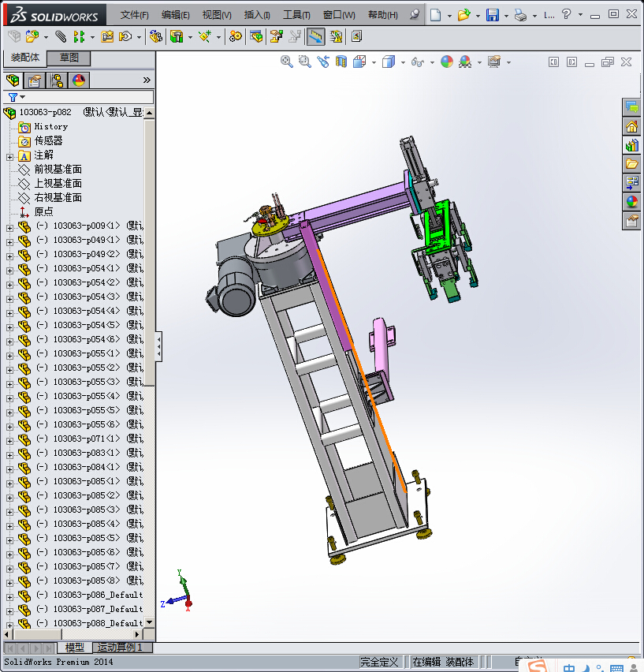Viewport: 644px width, 672px height.
Task: Open the 文件(F) menu
Action: click(134, 15)
